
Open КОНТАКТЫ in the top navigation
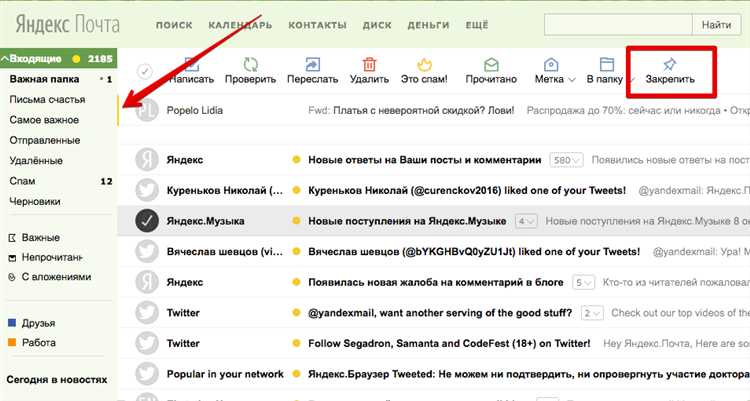click(x=317, y=25)
